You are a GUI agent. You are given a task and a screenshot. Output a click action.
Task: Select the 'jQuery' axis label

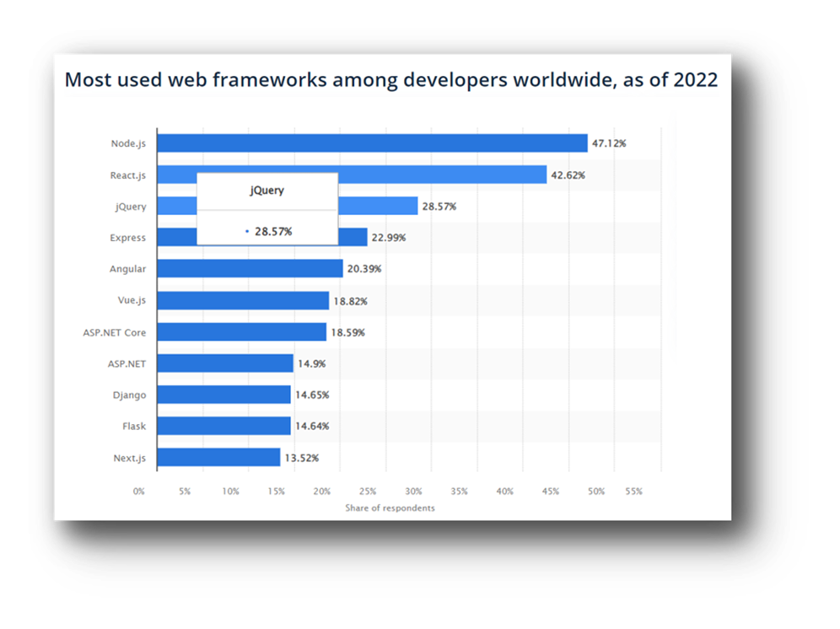[x=131, y=207]
